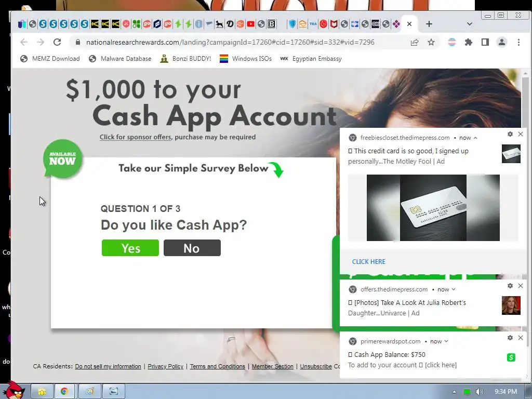Open the Egyptian Embassy bookmark

[x=311, y=59]
